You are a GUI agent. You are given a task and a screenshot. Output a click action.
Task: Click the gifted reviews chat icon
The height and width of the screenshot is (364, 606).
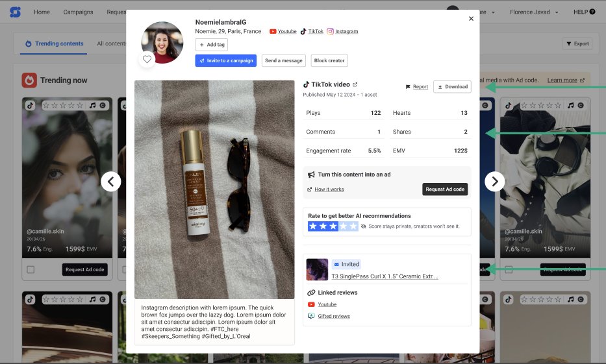pos(311,316)
